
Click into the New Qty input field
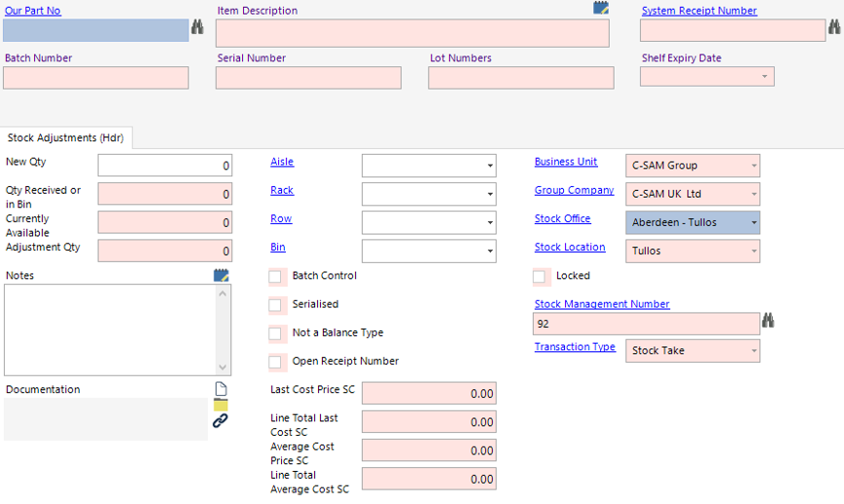pos(165,166)
